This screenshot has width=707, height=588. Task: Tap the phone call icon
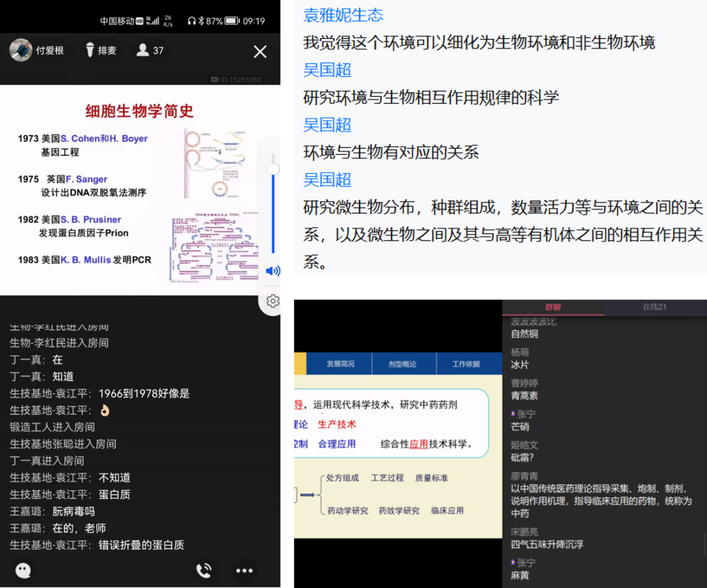pyautogui.click(x=204, y=570)
